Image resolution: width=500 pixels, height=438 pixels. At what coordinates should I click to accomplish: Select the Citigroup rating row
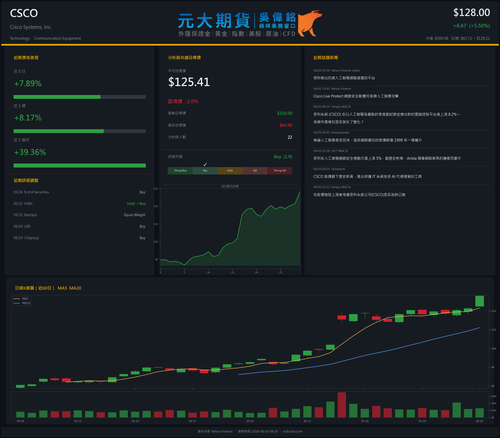[80, 238]
